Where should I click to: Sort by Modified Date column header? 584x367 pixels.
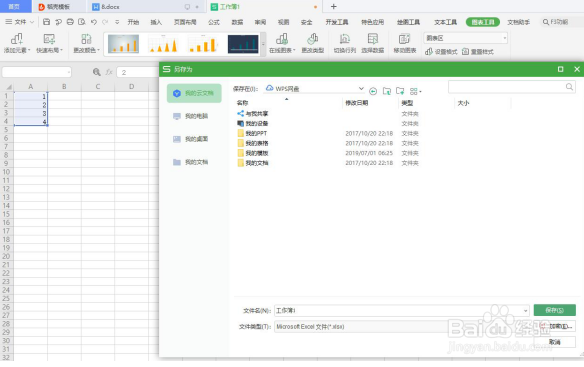point(356,103)
